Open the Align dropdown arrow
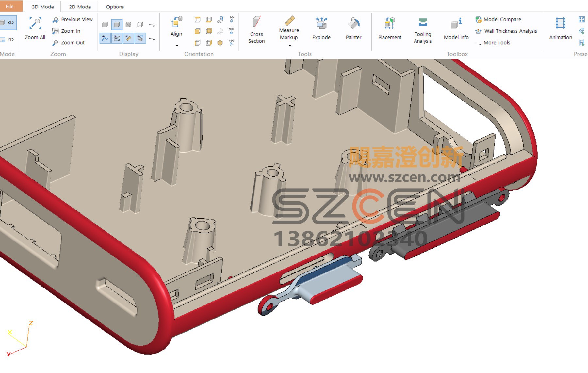 tap(177, 45)
